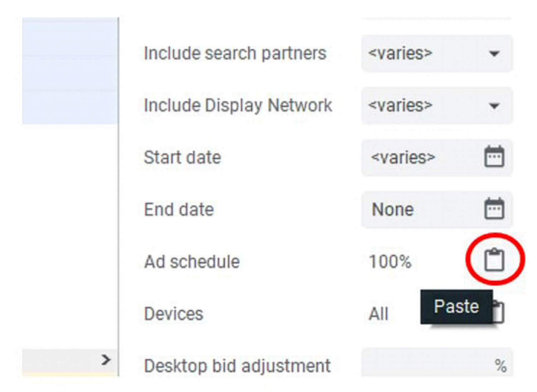Click the Start date label
The image size is (537, 392).
pos(182,158)
